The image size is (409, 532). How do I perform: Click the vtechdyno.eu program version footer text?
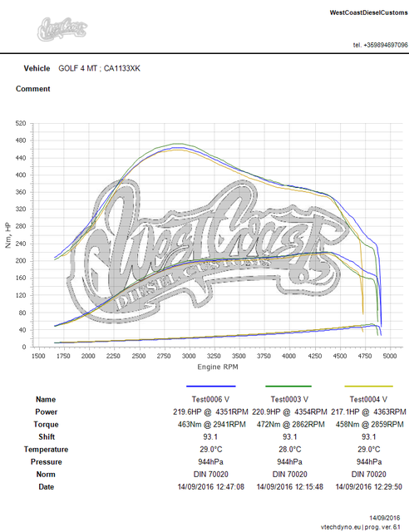[361, 527]
